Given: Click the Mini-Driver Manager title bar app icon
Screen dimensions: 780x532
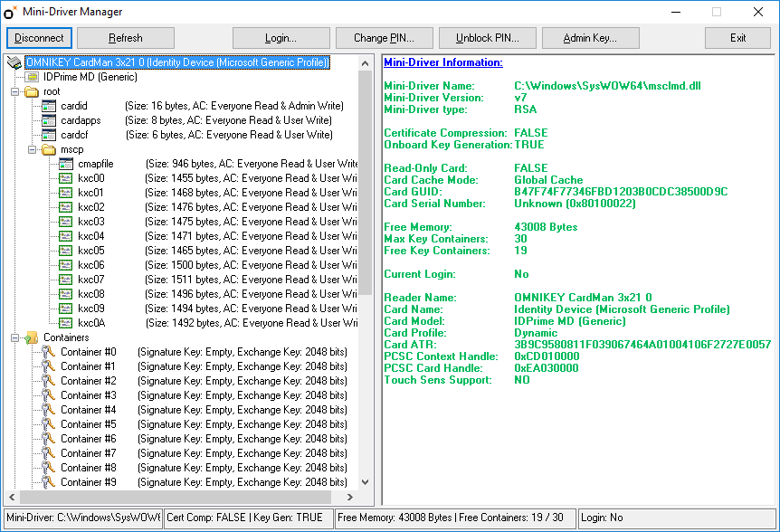Looking at the screenshot, I should pyautogui.click(x=11, y=12).
